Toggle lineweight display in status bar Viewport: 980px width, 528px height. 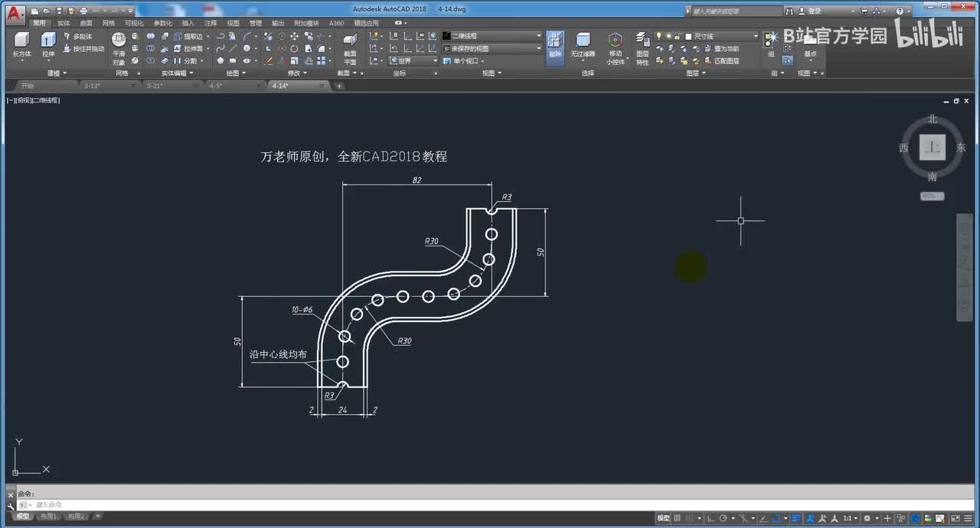coord(796,518)
